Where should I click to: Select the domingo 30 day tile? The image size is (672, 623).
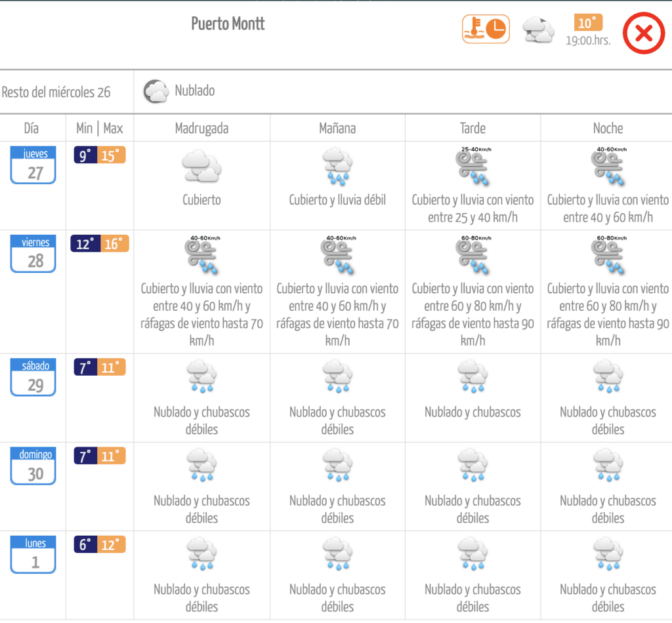[33, 466]
